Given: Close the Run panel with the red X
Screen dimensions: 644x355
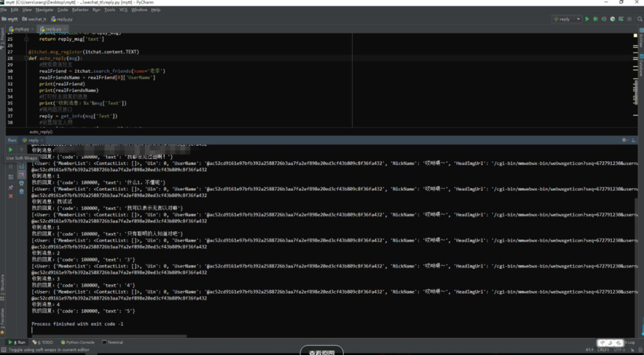Looking at the screenshot, I should pyautogui.click(x=11, y=197).
